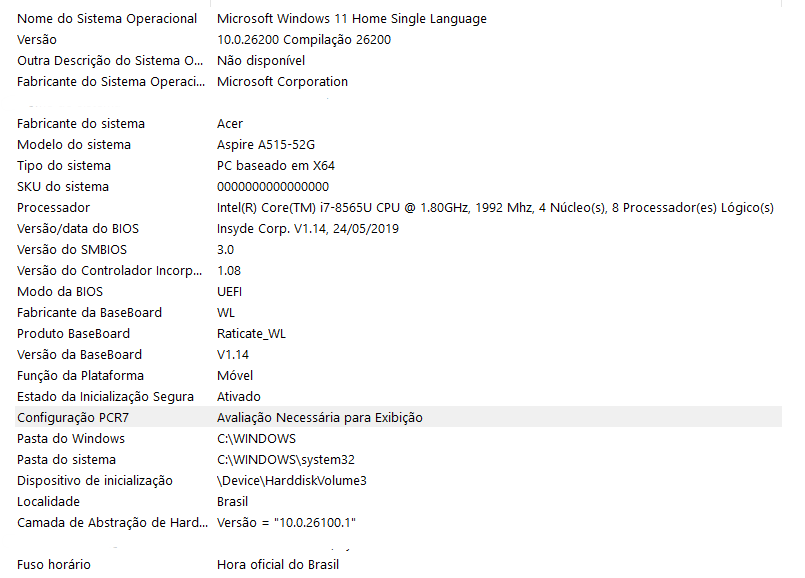805x578 pixels.
Task: Select the 'Fuso horário' label
Action: pos(54,565)
